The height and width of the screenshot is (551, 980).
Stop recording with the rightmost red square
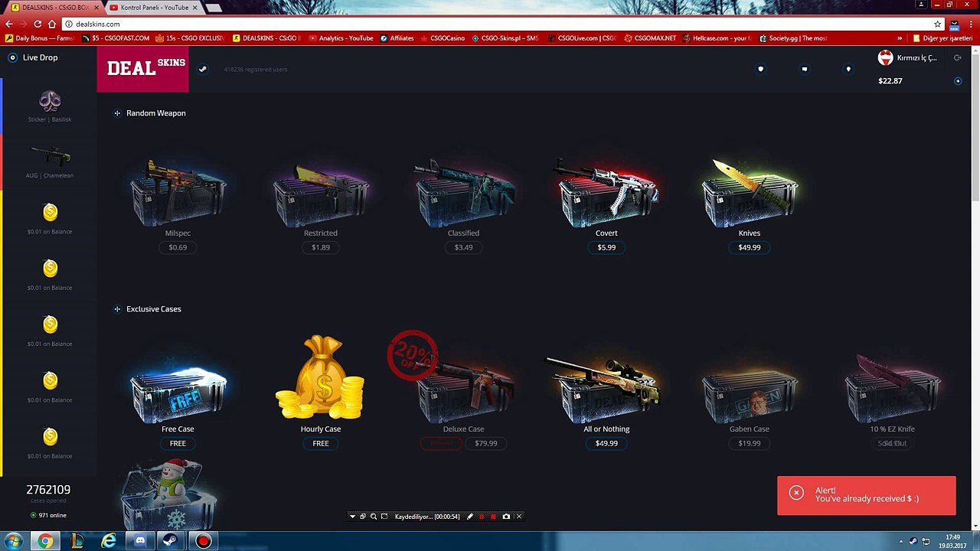point(494,517)
